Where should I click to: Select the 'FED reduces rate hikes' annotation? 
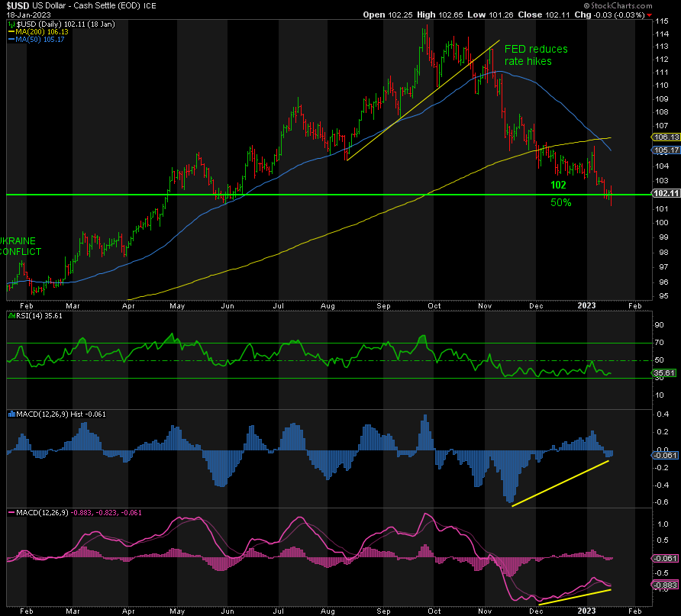point(536,55)
